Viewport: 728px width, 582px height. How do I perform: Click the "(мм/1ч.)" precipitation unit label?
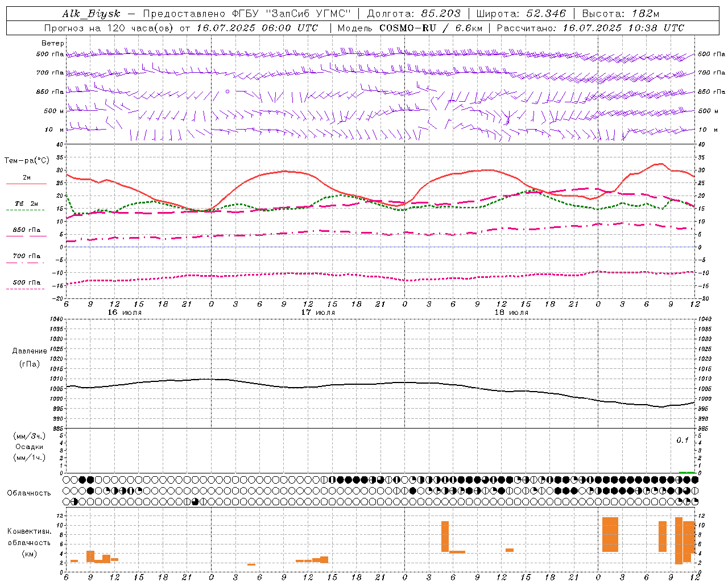30,458
